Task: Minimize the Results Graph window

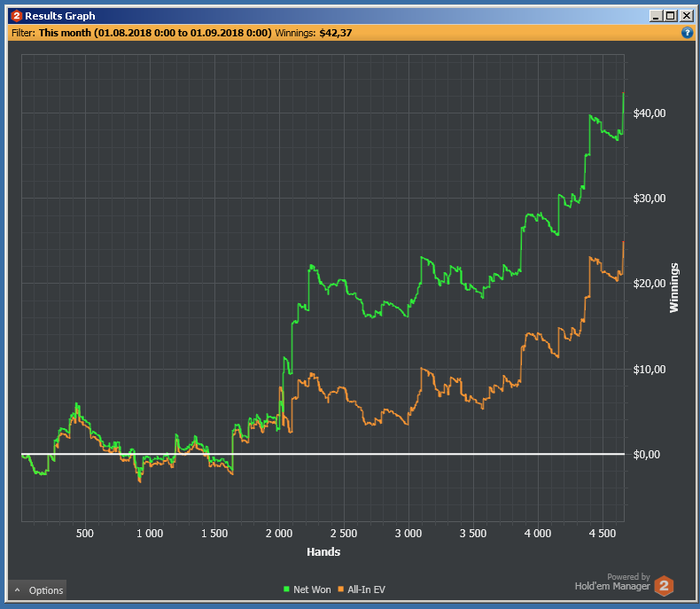Action: pyautogui.click(x=655, y=16)
